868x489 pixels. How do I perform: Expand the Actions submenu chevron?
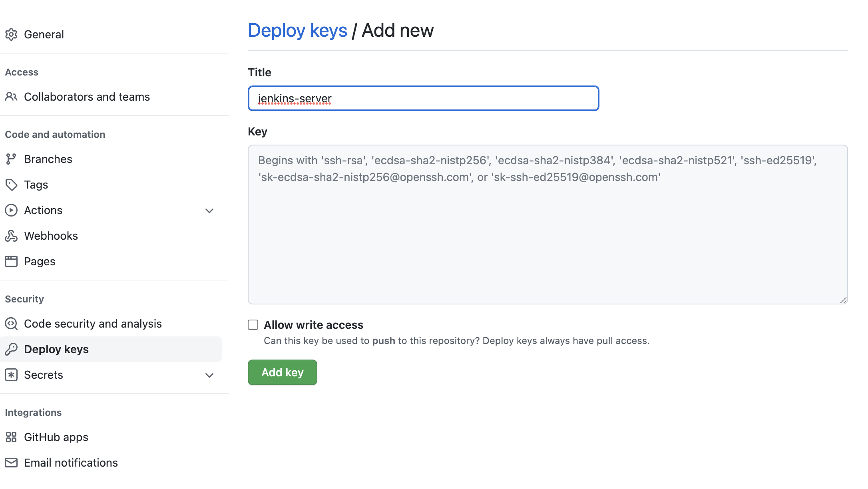[209, 211]
